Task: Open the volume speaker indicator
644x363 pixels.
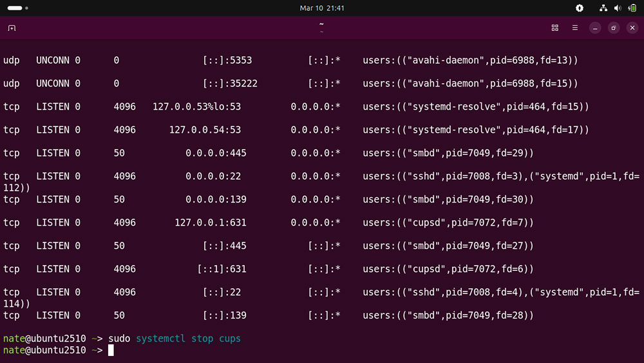Action: pos(618,8)
